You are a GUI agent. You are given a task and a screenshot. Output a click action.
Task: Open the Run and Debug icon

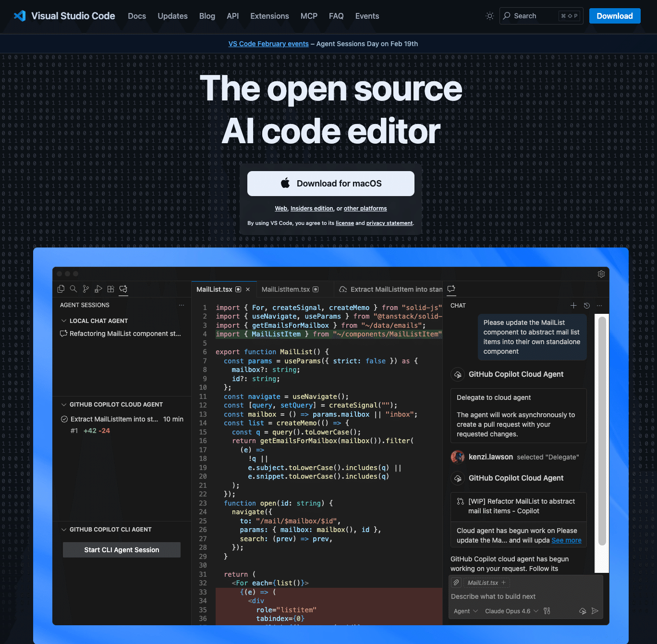[98, 289]
